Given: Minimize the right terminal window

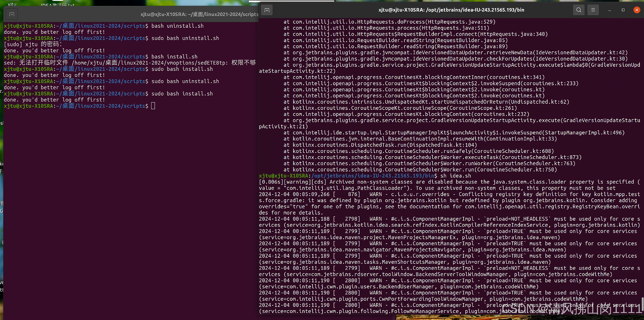Looking at the screenshot, I should tap(609, 10).
